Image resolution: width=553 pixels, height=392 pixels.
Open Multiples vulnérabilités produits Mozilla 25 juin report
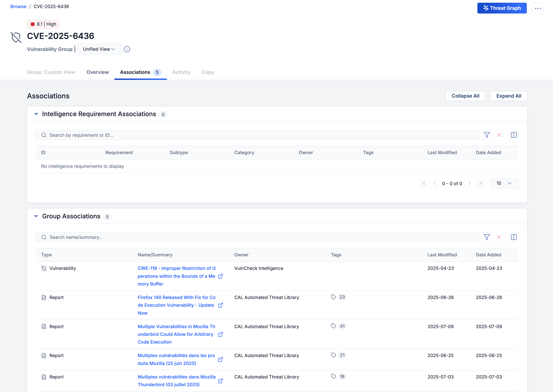pyautogui.click(x=176, y=359)
